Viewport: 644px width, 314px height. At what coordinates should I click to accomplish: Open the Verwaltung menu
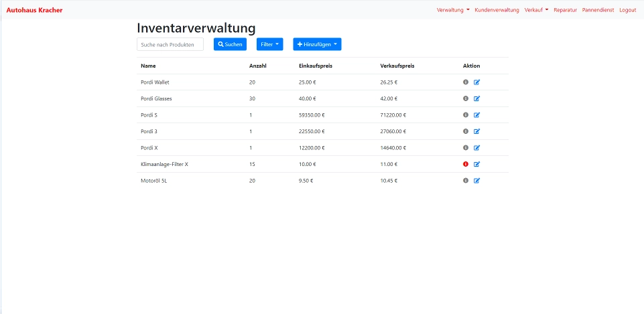[x=453, y=10]
